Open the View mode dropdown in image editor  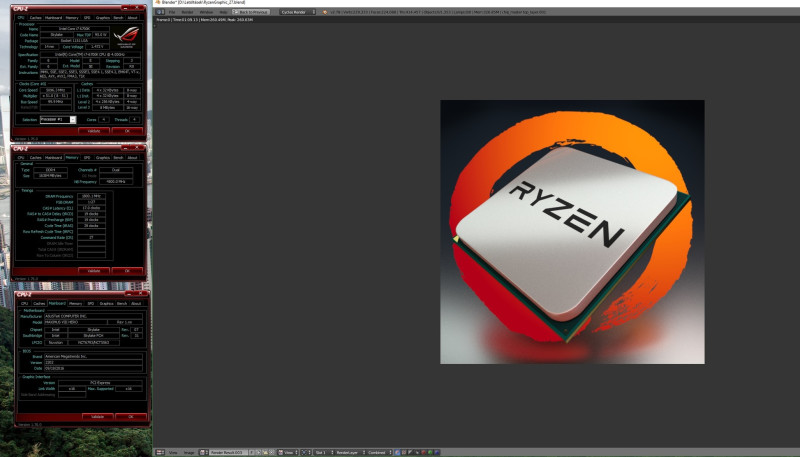click(x=288, y=452)
